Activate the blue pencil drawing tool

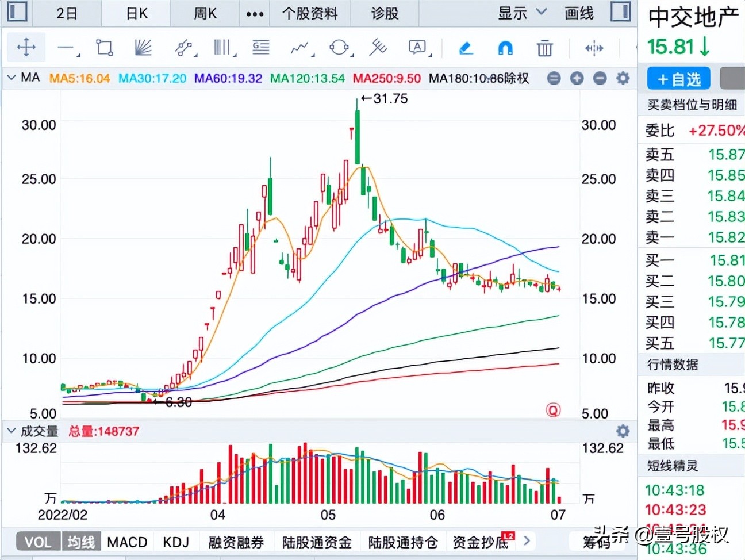[466, 48]
